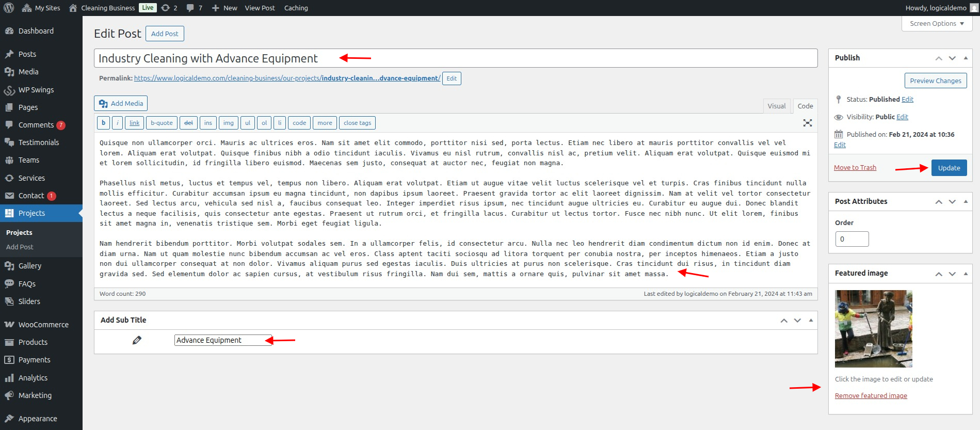Click the Update button
980x430 pixels.
[x=949, y=168]
